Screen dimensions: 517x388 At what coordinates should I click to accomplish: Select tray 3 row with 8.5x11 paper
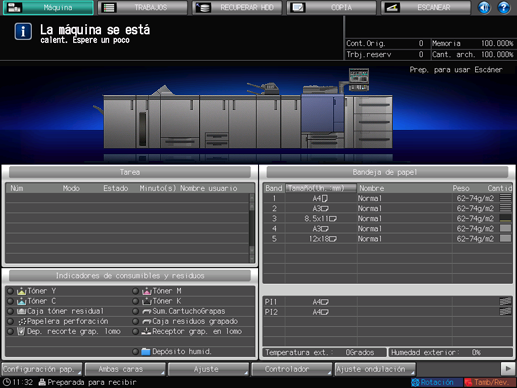pos(388,219)
